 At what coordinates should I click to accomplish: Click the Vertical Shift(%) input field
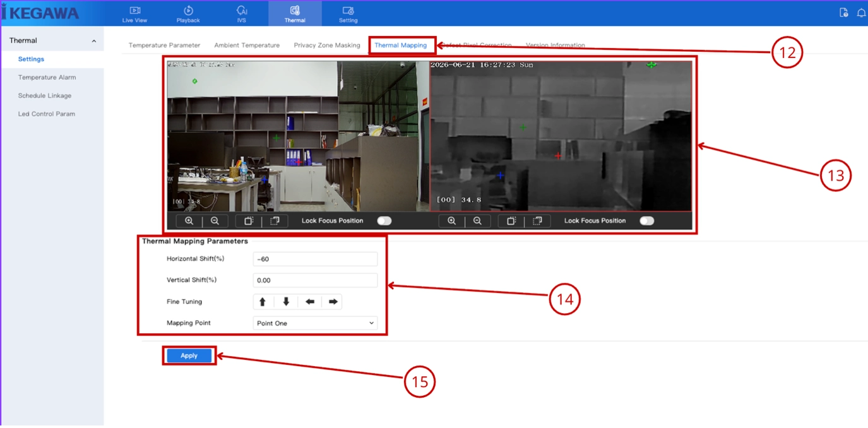click(x=315, y=280)
